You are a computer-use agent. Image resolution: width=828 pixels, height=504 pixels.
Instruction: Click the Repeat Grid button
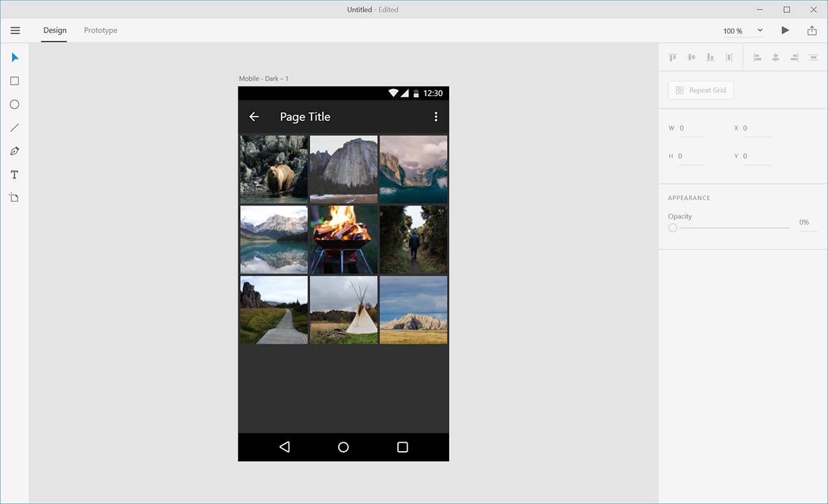click(x=701, y=90)
